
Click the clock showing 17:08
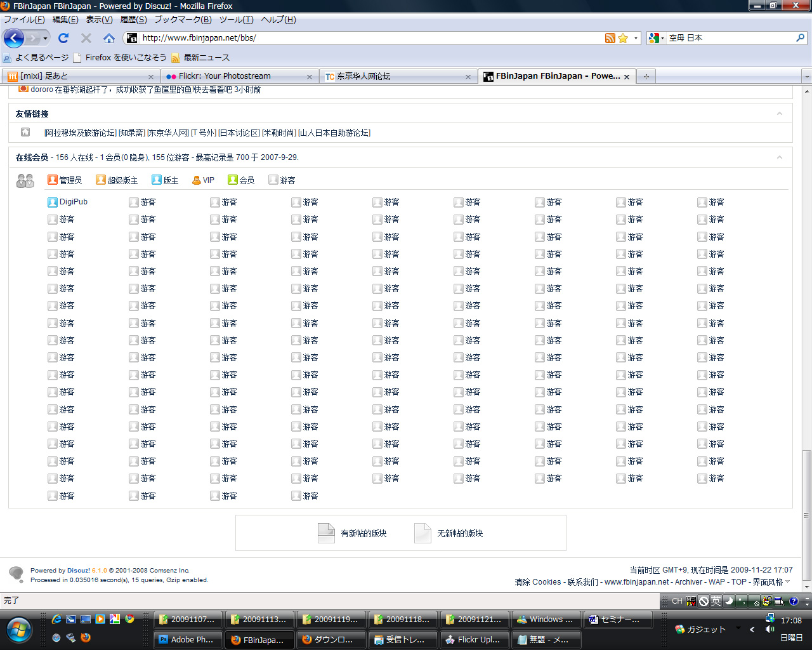pos(791,621)
